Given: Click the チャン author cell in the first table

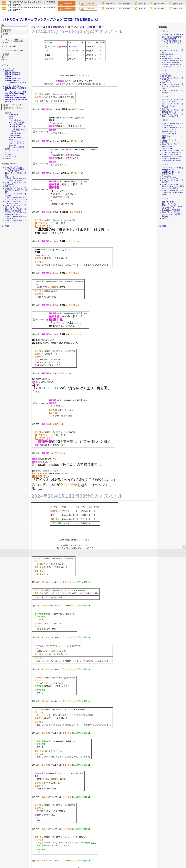Looking at the screenshot, I should click(x=74, y=55).
